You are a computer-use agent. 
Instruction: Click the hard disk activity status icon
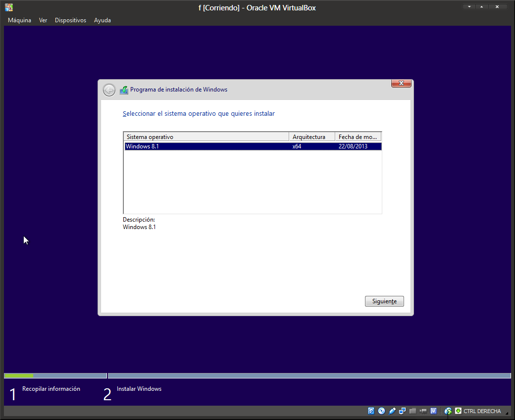[x=371, y=411]
